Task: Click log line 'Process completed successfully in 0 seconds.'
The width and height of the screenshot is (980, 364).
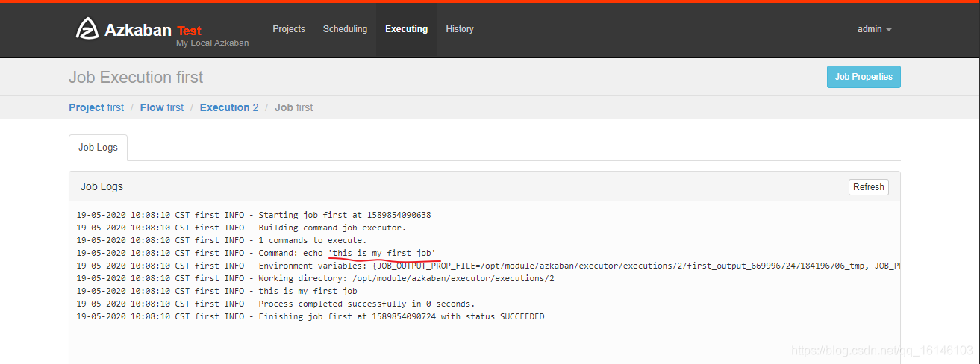Action: tap(275, 304)
